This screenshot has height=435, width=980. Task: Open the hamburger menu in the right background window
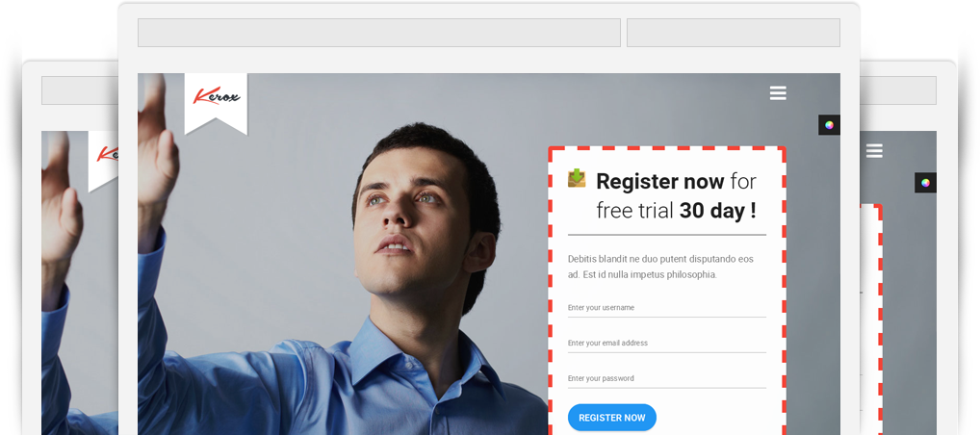point(874,151)
